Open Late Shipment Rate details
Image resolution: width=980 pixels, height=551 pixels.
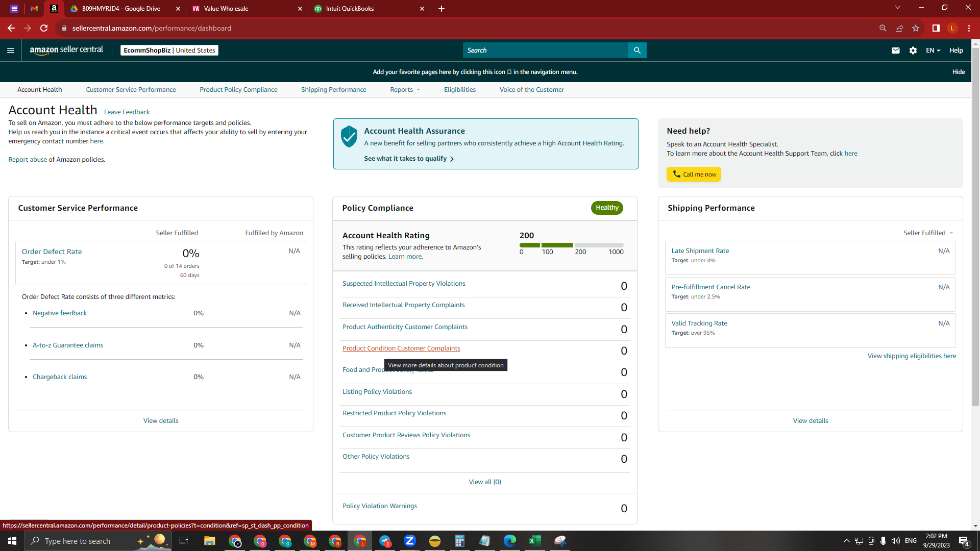(700, 251)
